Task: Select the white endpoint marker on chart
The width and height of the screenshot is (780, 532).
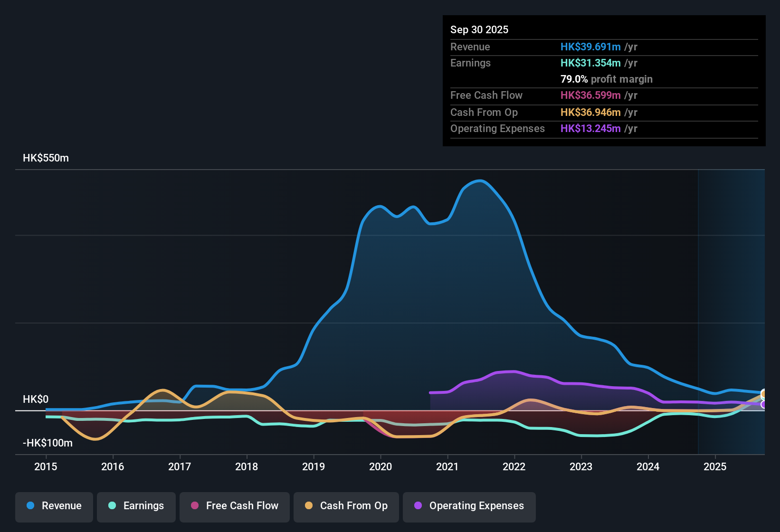Action: 764,405
